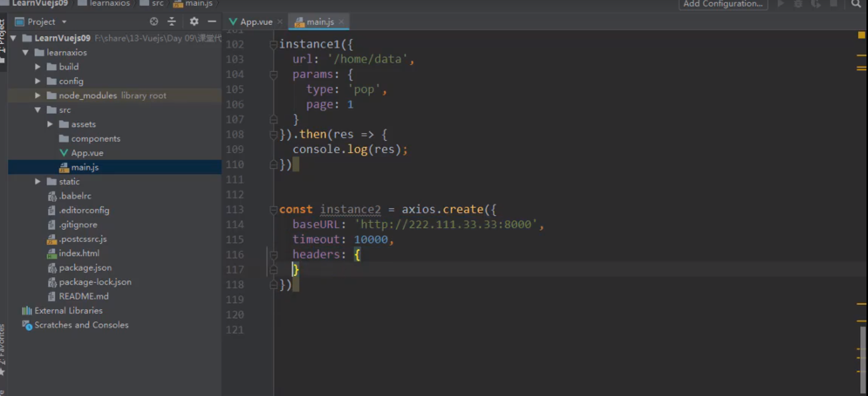Select package-lock.json in the project tree
Viewport: 868px width, 396px height.
pos(95,282)
